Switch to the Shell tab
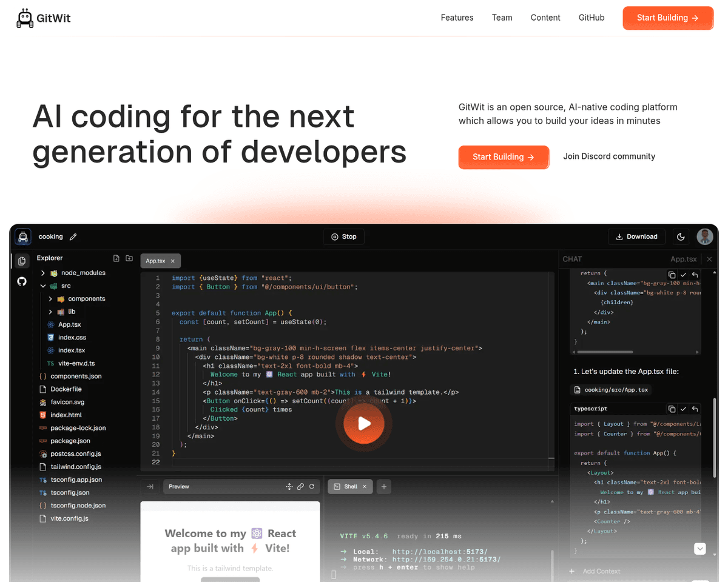This screenshot has height=582, width=728. point(345,486)
